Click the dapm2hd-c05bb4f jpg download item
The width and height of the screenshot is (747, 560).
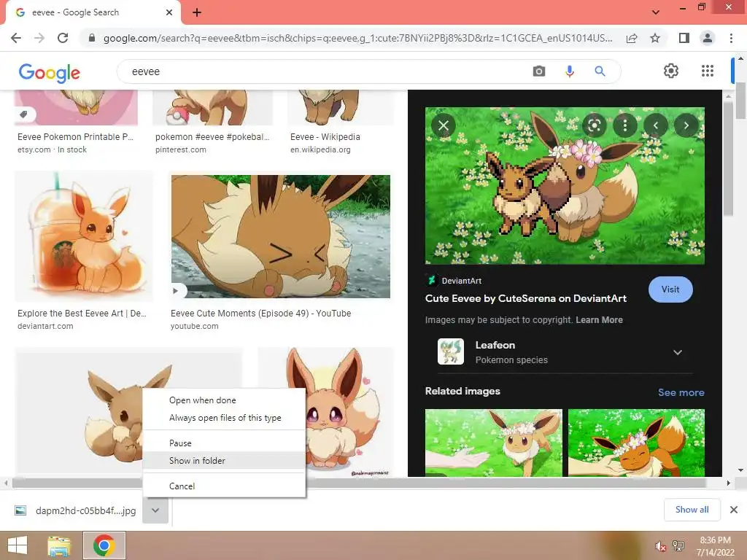coord(75,510)
